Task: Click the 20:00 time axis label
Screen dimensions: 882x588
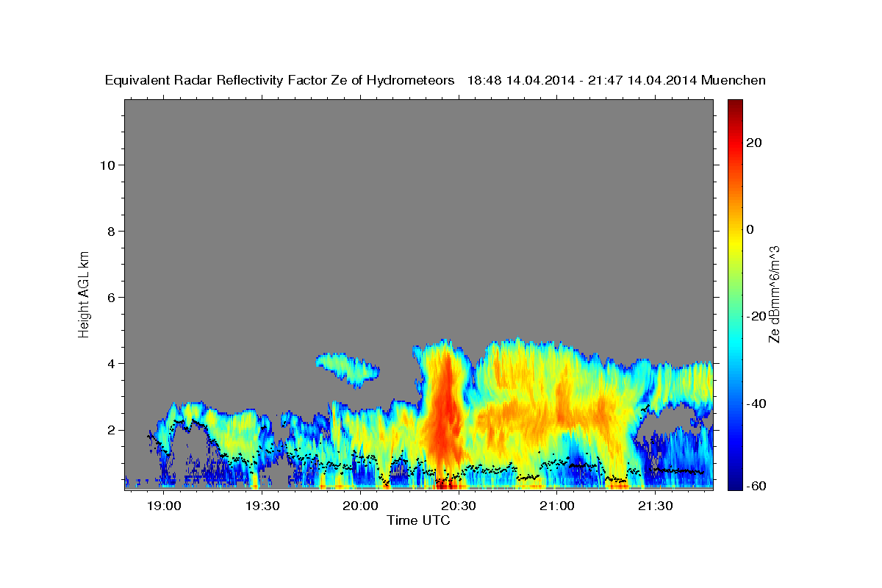Action: click(361, 506)
